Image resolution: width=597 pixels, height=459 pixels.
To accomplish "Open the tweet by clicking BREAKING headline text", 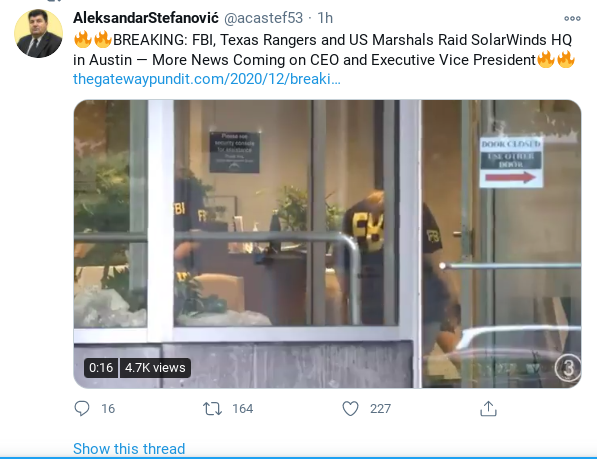I will pos(323,49).
